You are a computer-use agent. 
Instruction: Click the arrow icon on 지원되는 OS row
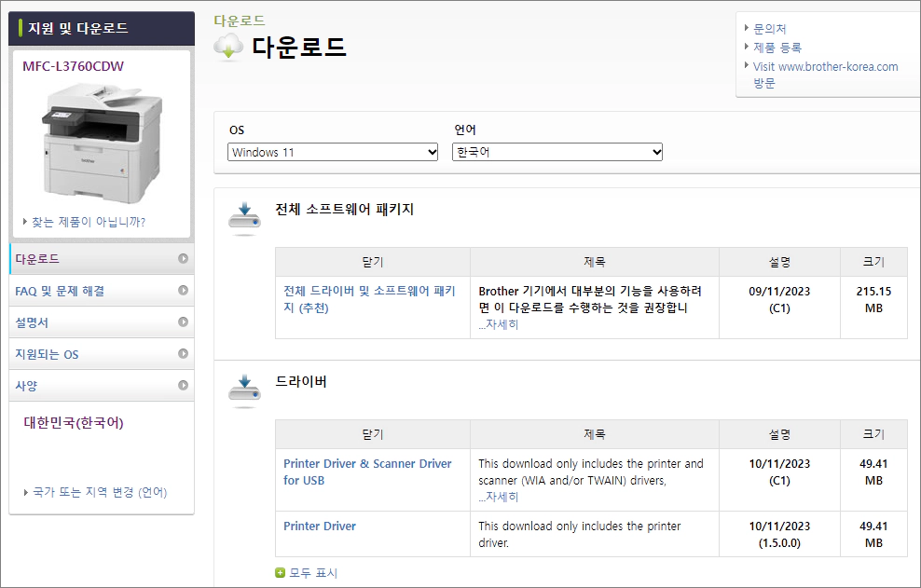coord(184,353)
